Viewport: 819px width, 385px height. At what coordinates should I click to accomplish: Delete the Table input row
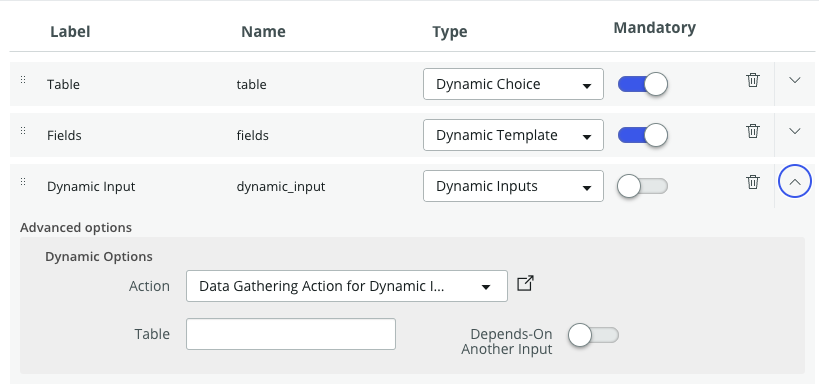753,80
